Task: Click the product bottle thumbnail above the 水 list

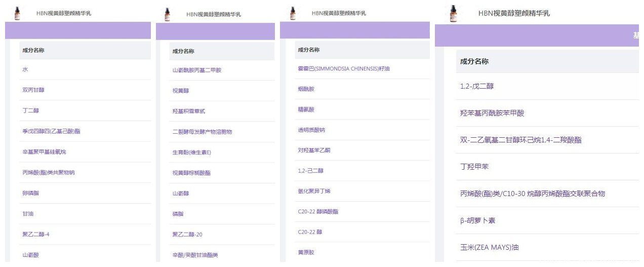Action: pyautogui.click(x=18, y=13)
